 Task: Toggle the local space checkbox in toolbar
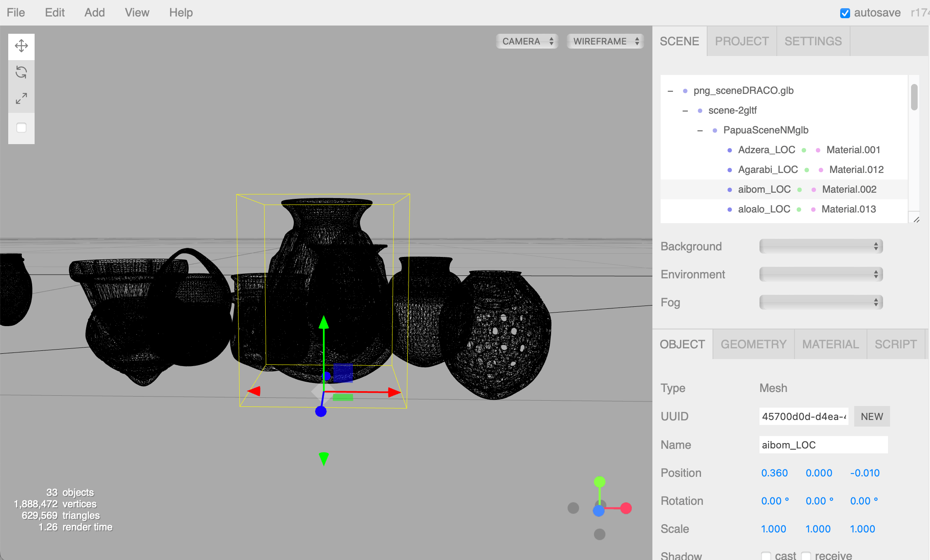click(x=21, y=128)
